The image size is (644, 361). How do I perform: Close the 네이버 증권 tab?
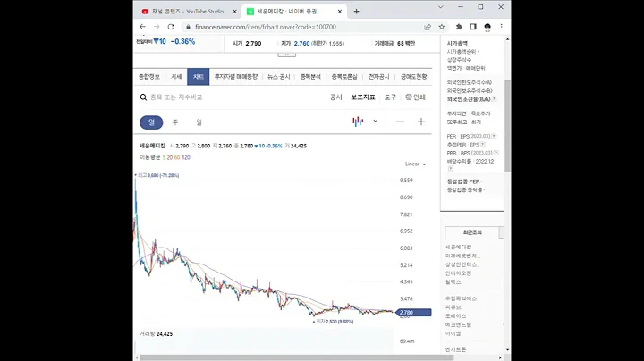[x=340, y=12]
